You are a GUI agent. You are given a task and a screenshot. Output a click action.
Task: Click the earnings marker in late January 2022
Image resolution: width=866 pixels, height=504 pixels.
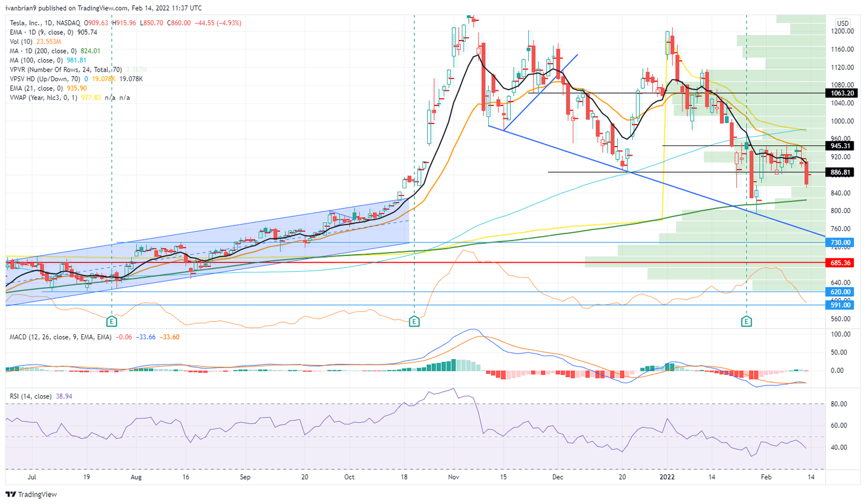pos(746,321)
